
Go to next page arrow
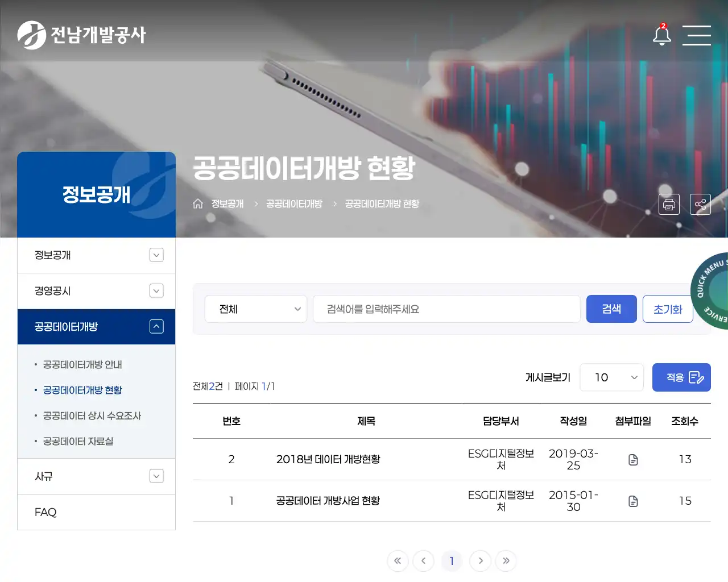[480, 561]
